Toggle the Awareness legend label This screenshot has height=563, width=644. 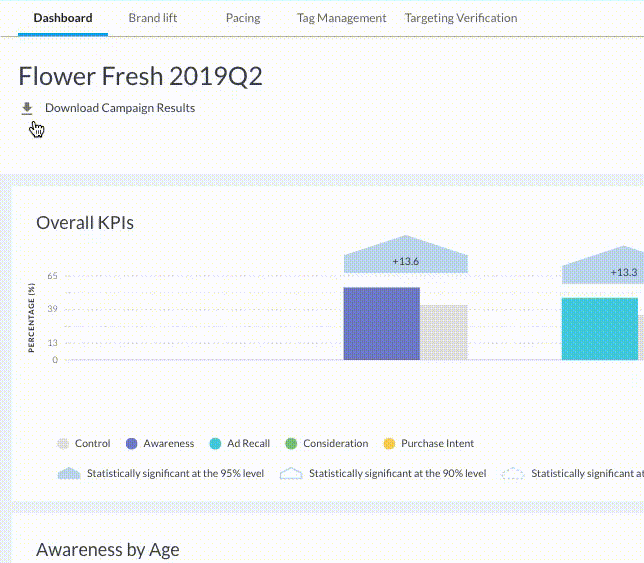point(168,444)
